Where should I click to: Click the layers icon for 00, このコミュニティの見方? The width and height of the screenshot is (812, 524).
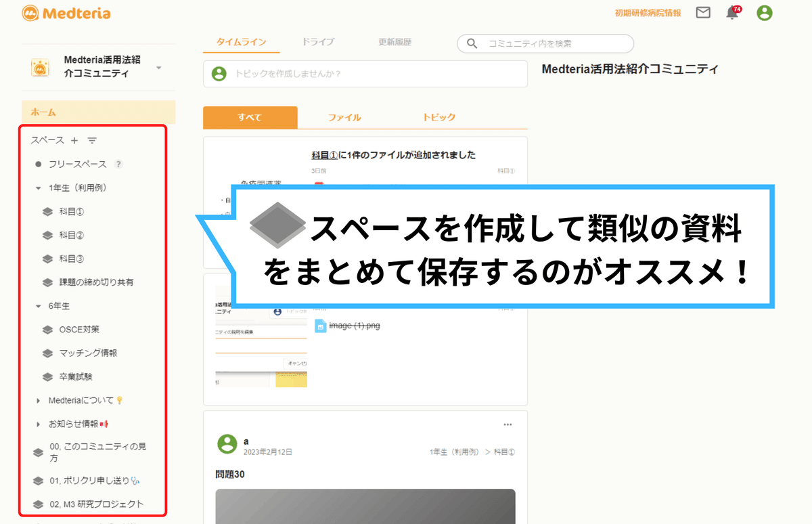pos(38,452)
